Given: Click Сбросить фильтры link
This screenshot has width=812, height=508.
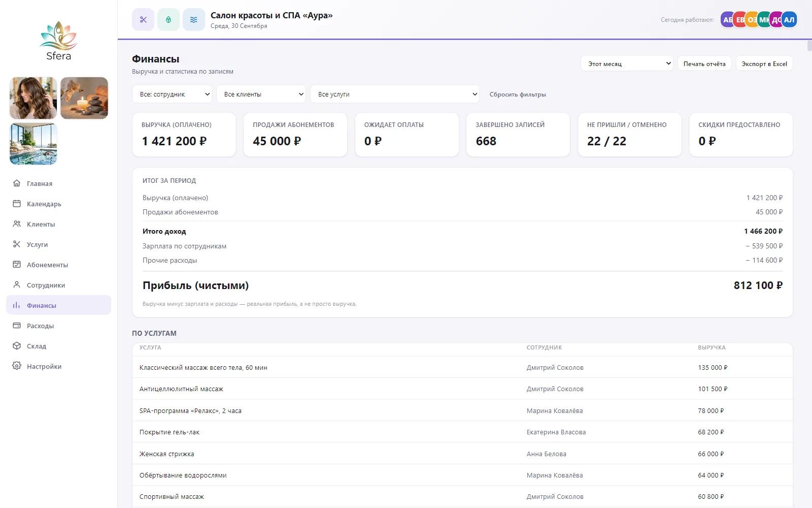Looking at the screenshot, I should point(518,94).
